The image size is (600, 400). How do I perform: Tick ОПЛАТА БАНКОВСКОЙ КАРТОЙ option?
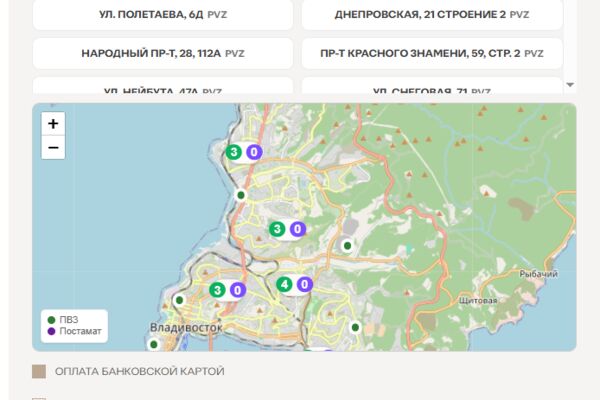[x=39, y=371]
